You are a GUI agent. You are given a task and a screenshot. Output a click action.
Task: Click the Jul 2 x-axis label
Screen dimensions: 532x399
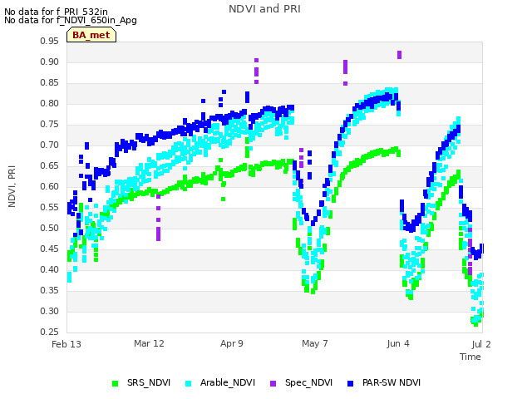(x=481, y=344)
